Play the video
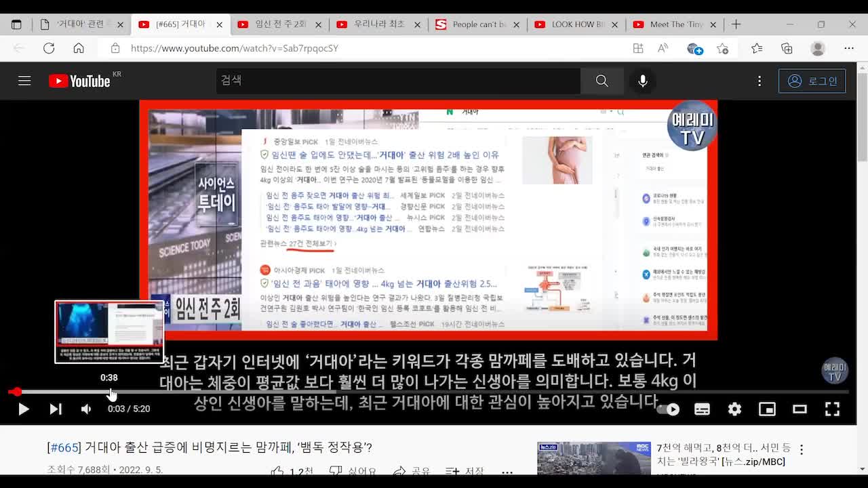 (x=23, y=409)
